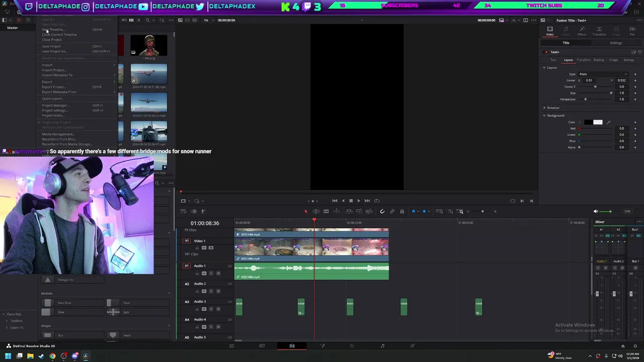Mute the Audio 2 track

(x=218, y=291)
